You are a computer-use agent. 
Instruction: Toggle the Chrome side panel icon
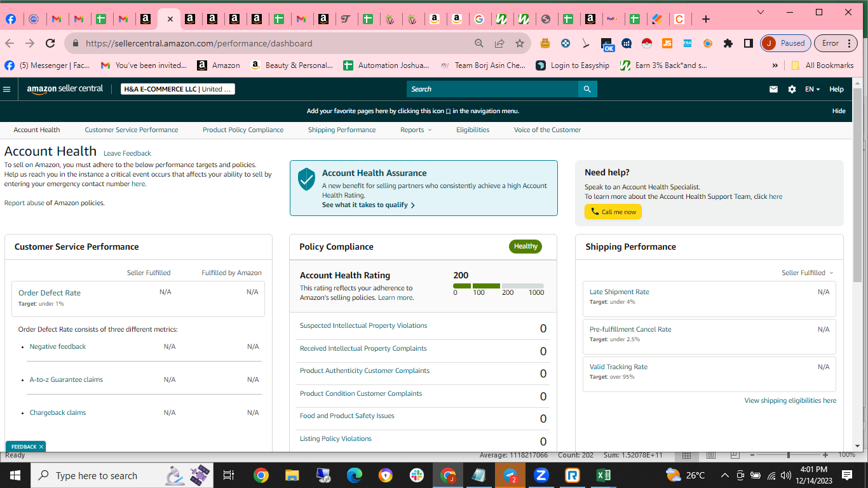(x=749, y=43)
